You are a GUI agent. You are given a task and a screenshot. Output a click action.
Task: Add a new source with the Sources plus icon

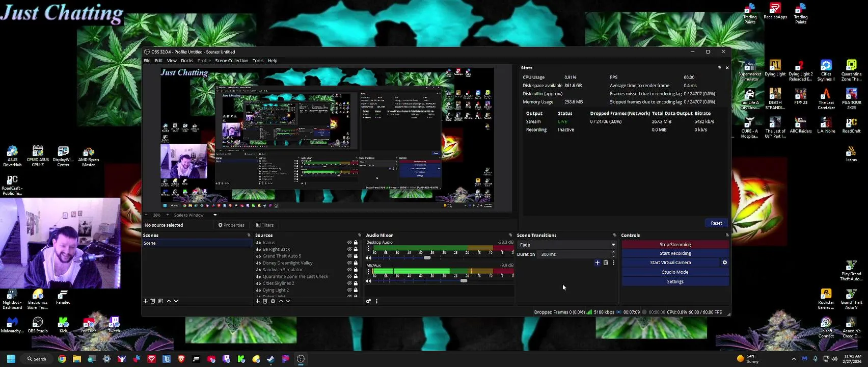(258, 301)
